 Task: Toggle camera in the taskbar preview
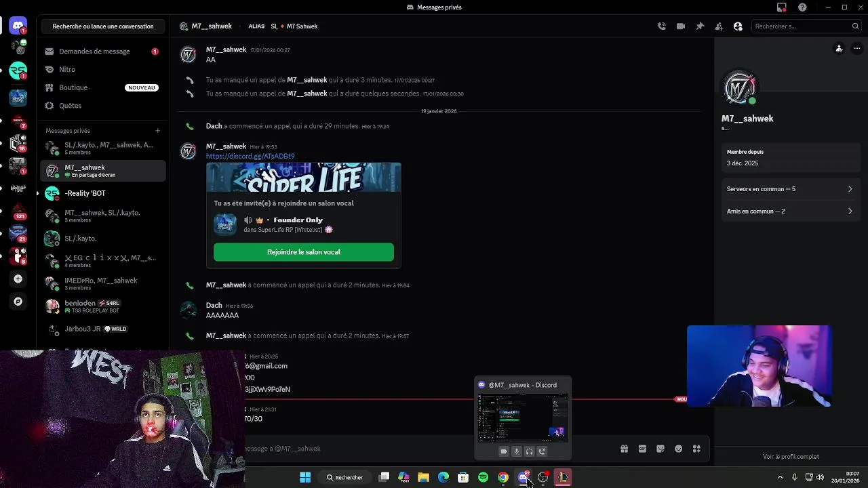[504, 451]
